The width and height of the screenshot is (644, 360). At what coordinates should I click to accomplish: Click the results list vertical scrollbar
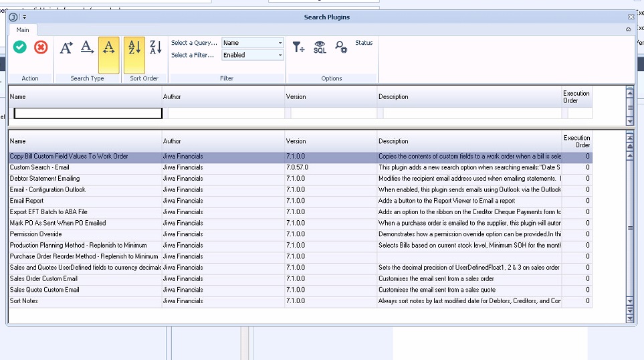pyautogui.click(x=629, y=228)
